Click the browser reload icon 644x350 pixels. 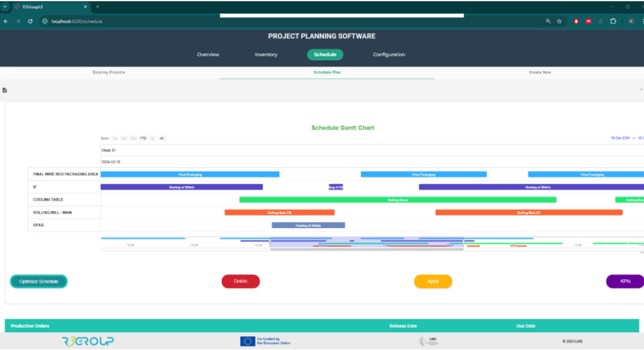click(30, 21)
